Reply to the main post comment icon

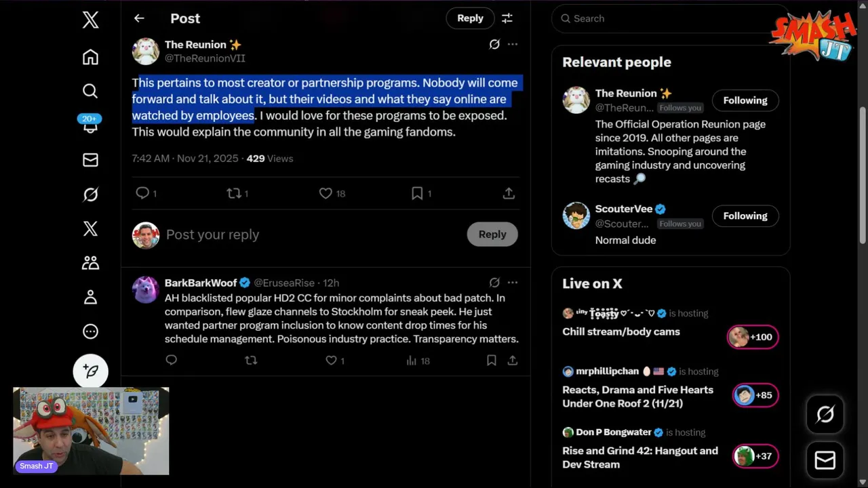click(x=142, y=193)
